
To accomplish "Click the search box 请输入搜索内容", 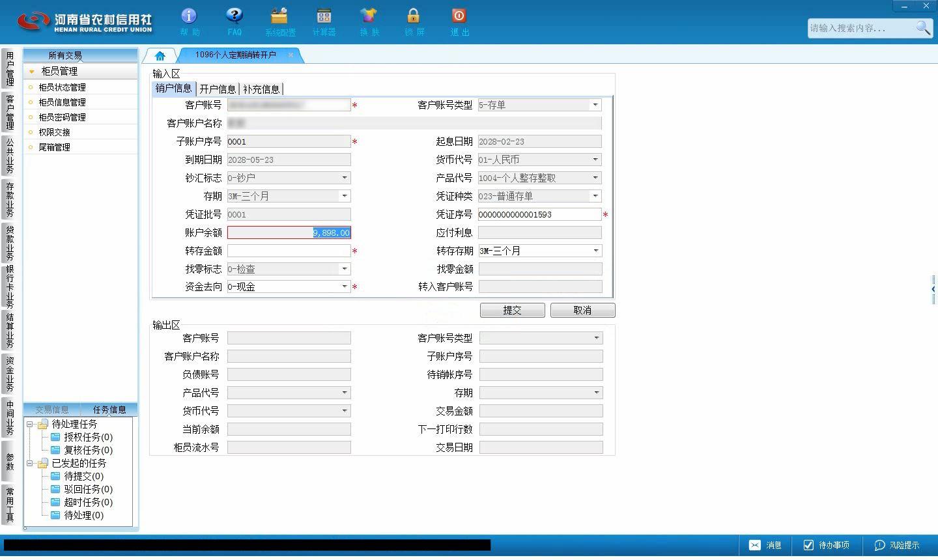I will coord(860,28).
